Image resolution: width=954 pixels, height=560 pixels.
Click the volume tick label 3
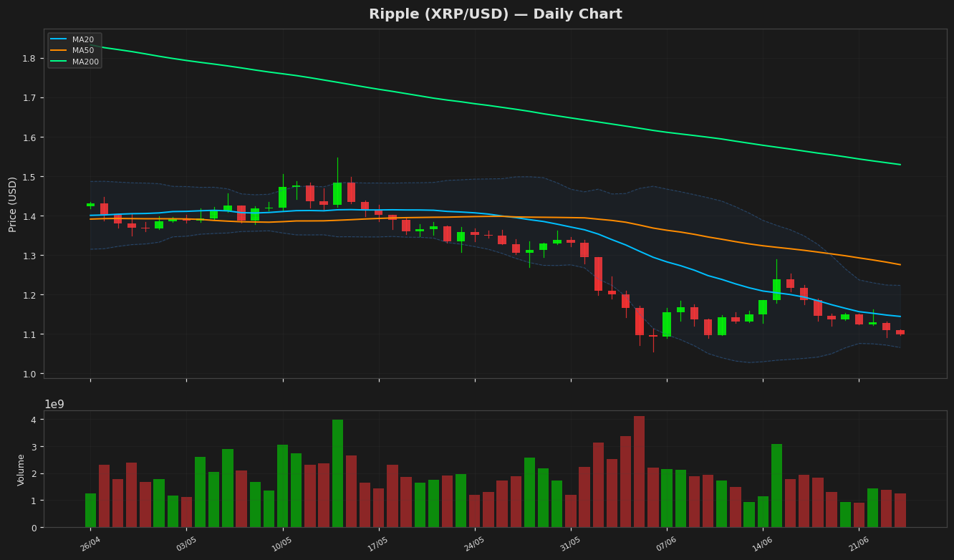[33, 447]
